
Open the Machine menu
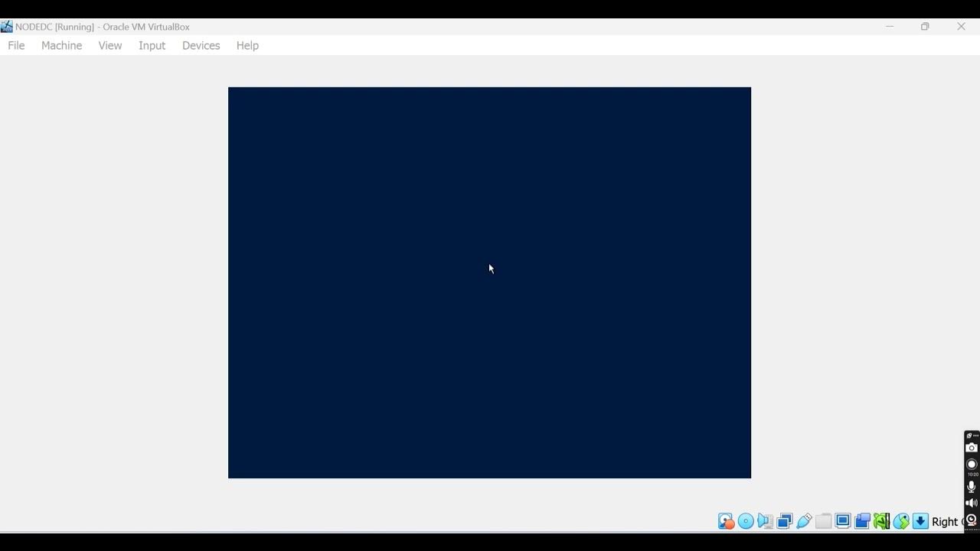(61, 45)
